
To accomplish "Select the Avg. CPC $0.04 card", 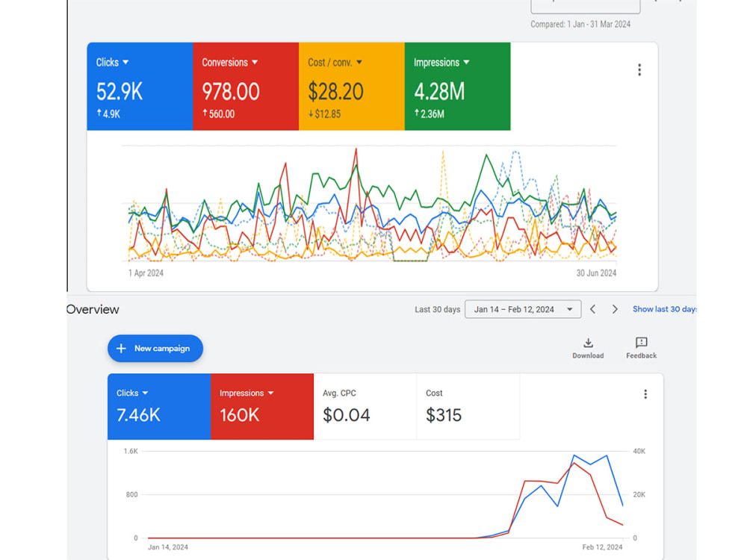I will 365,406.
